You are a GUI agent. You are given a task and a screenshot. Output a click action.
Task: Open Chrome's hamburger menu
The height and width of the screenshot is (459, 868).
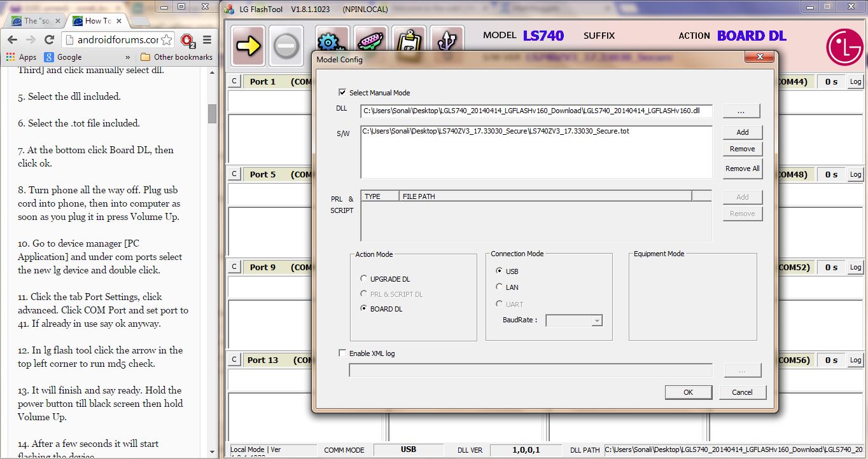click(x=207, y=40)
